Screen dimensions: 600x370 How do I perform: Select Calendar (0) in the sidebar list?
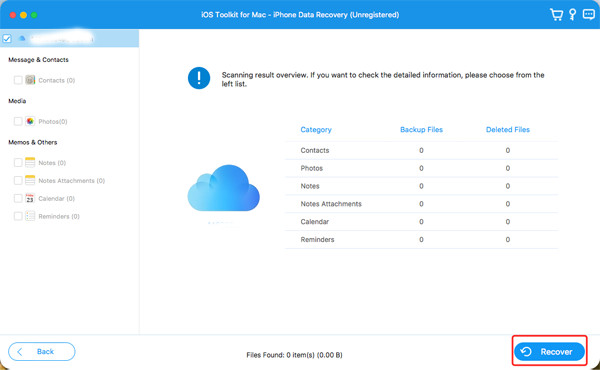[57, 199]
